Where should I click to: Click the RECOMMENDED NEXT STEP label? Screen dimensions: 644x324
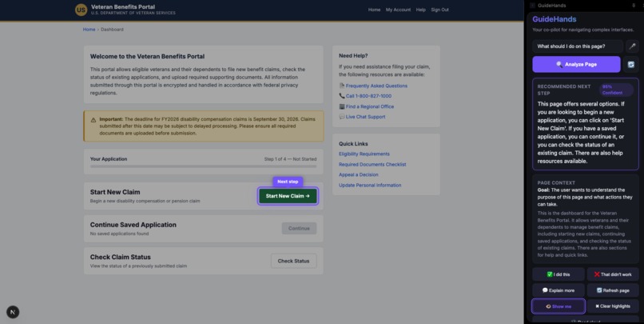point(564,90)
